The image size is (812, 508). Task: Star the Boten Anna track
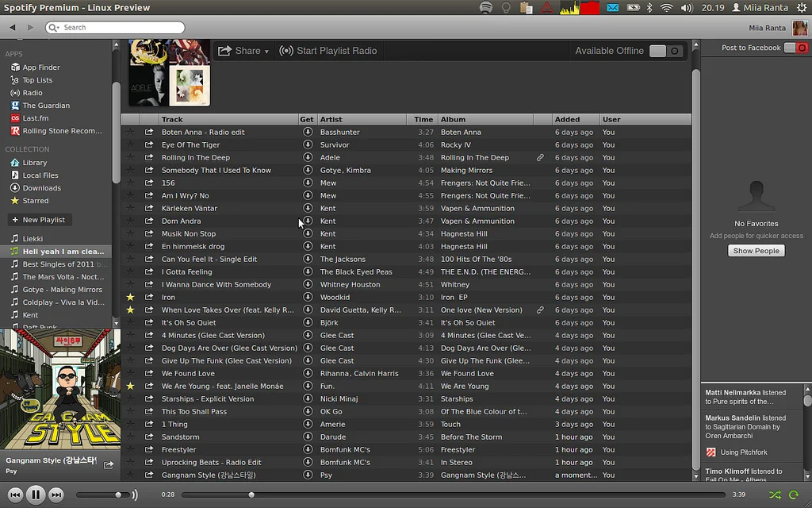[x=131, y=133]
